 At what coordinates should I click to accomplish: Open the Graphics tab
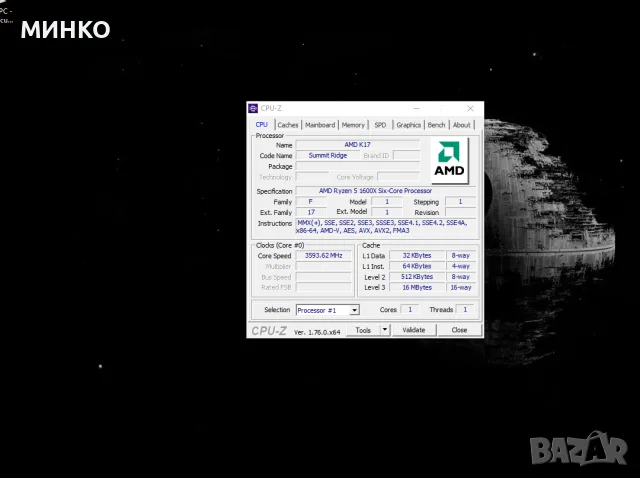click(409, 125)
